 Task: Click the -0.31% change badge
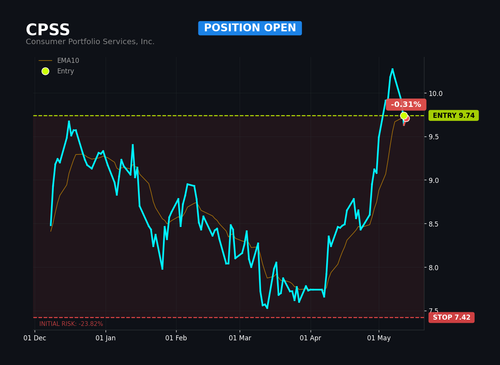point(406,104)
